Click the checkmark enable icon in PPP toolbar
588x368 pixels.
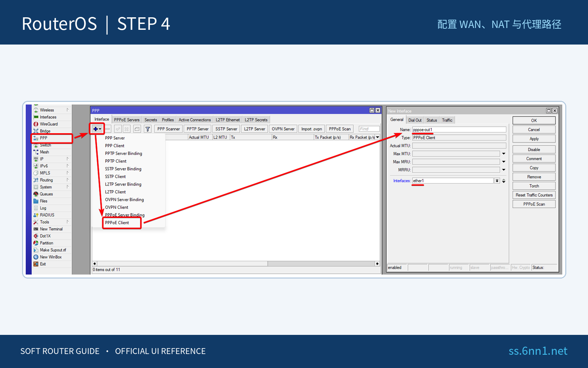pyautogui.click(x=118, y=129)
